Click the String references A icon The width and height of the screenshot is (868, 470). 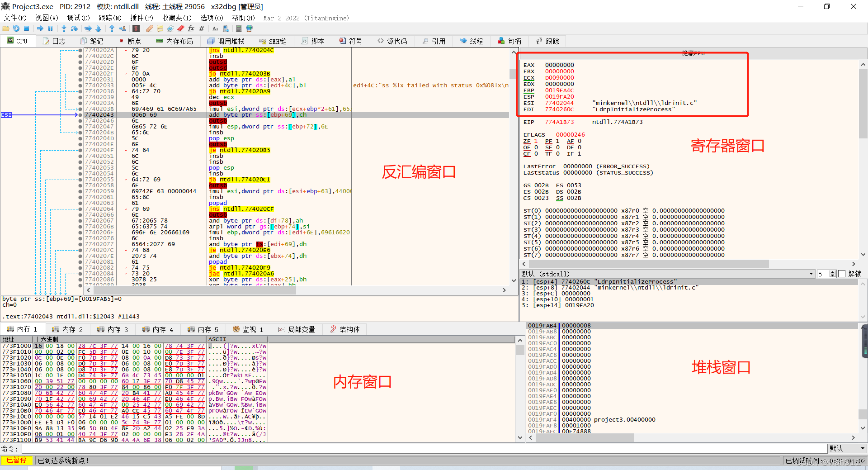coord(215,28)
